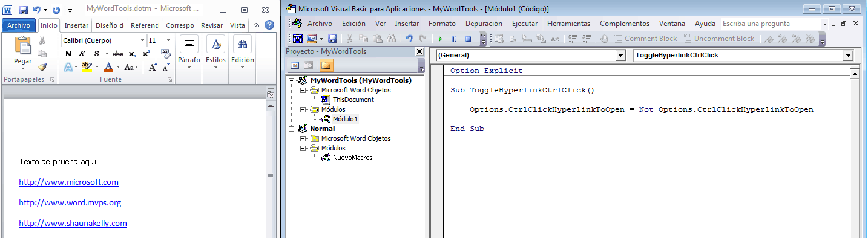Open the http://www.microsoft.com link

click(68, 182)
